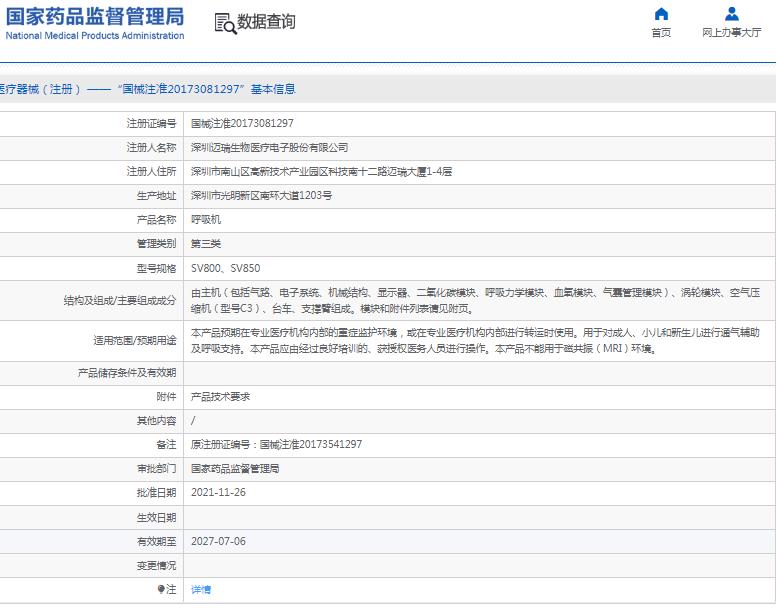Select attachment value 产品技术要求

(220, 397)
